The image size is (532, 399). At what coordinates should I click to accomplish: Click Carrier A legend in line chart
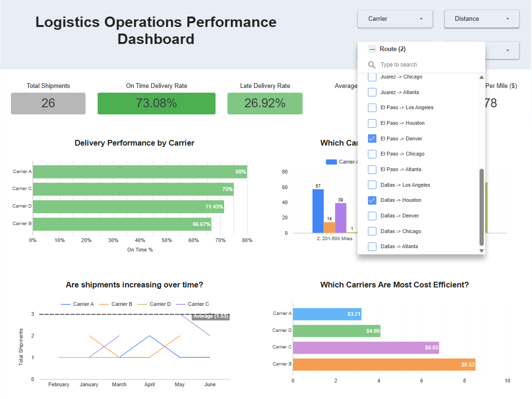(x=78, y=304)
